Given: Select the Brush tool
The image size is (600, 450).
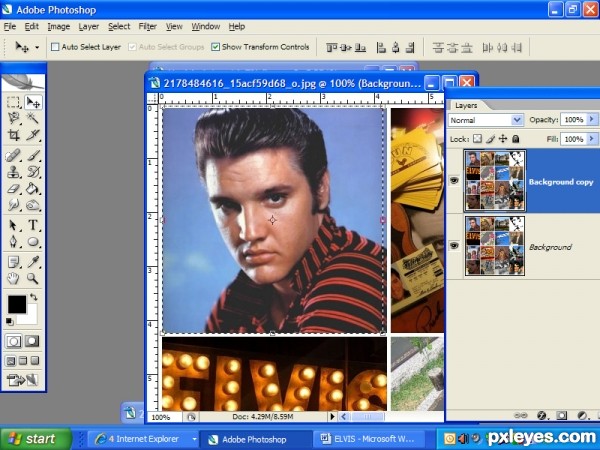Looking at the screenshot, I should [33, 155].
